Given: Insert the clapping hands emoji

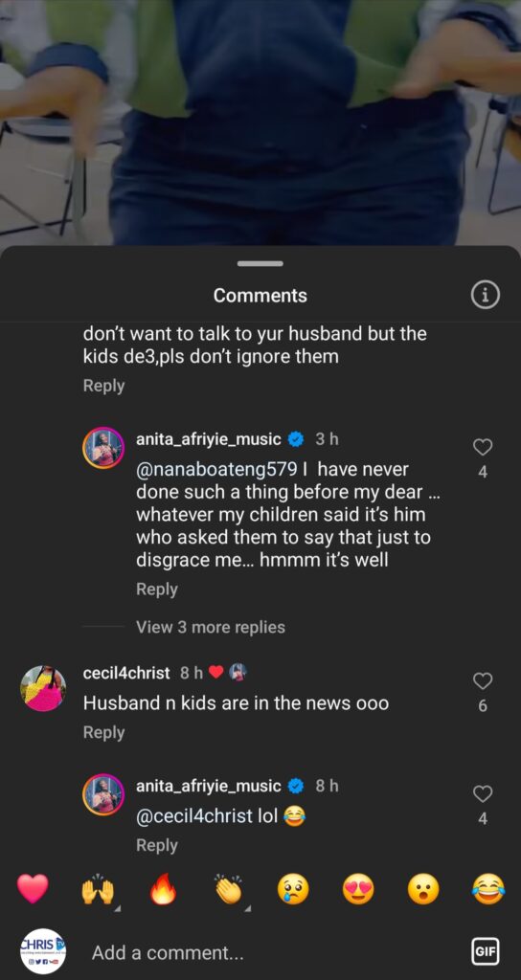Looking at the screenshot, I should click(228, 889).
